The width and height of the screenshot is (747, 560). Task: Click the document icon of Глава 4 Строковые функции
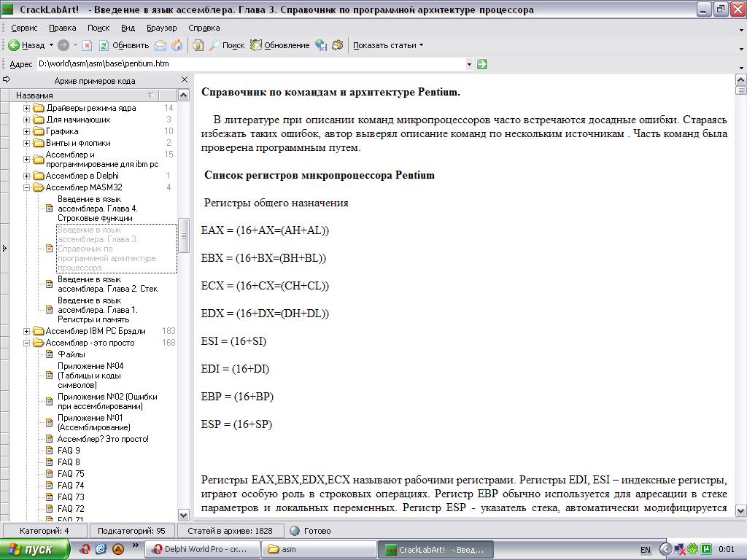tap(49, 208)
